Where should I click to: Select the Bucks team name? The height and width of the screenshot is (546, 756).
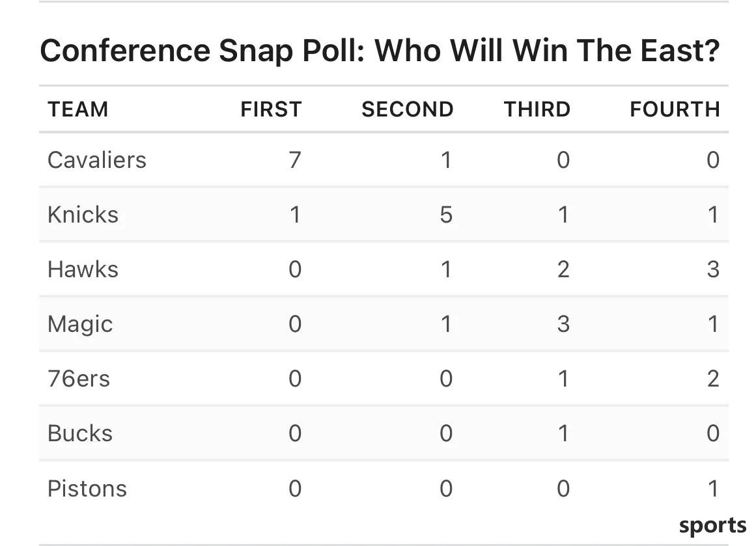pyautogui.click(x=80, y=433)
